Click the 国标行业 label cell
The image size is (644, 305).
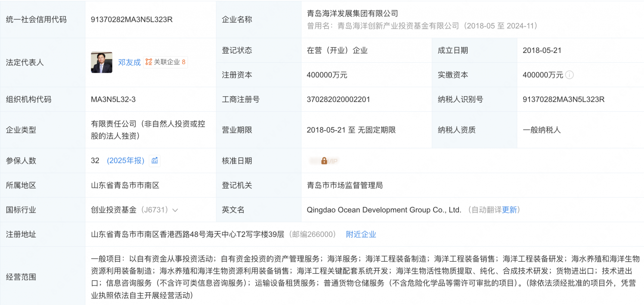pyautogui.click(x=43, y=210)
